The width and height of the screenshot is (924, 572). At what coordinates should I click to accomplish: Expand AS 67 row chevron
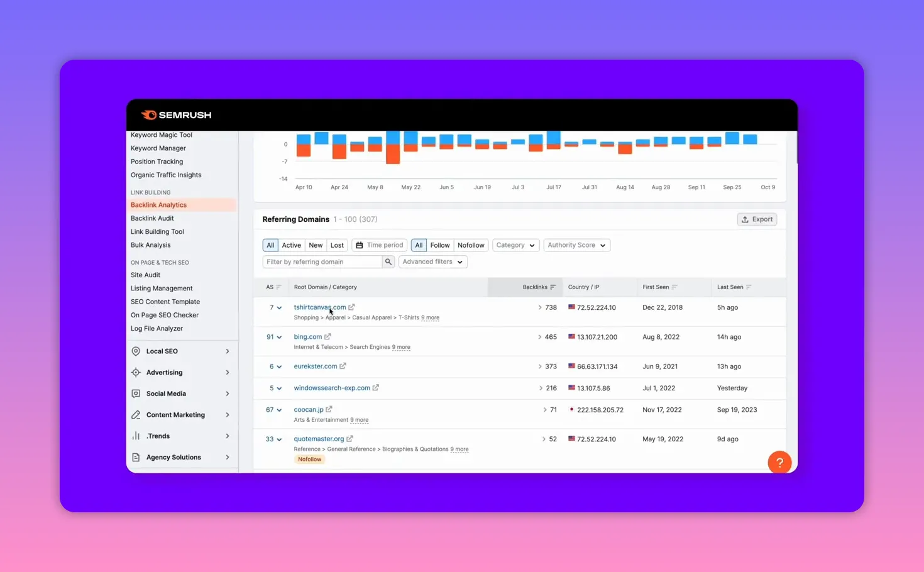[x=279, y=410]
